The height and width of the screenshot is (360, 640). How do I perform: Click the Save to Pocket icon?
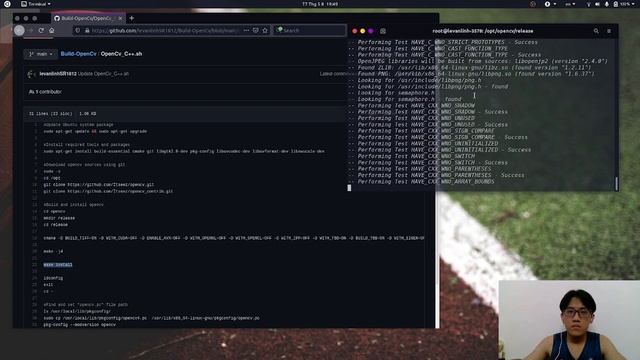tap(256, 30)
